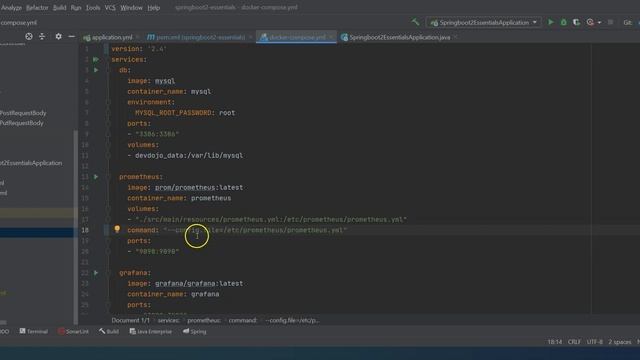Click the command breadcrumb
This screenshot has height=360, width=640.
click(243, 320)
